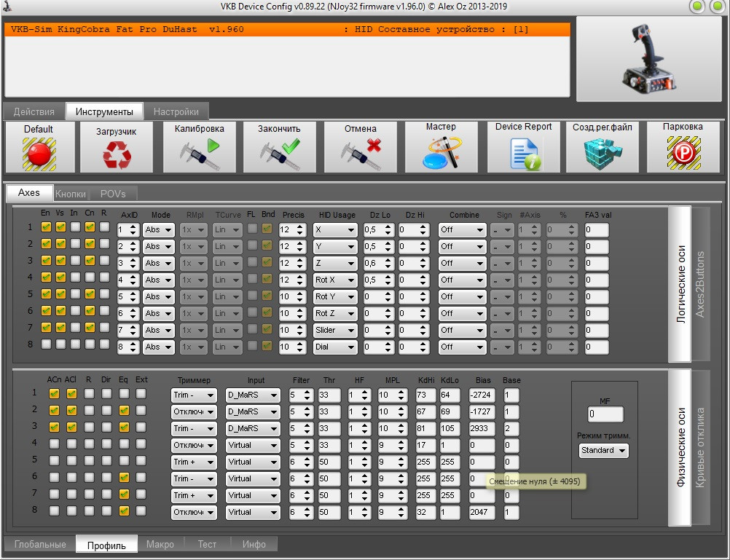Switch to the Действия tab
This screenshot has height=560, width=730.
coord(34,111)
